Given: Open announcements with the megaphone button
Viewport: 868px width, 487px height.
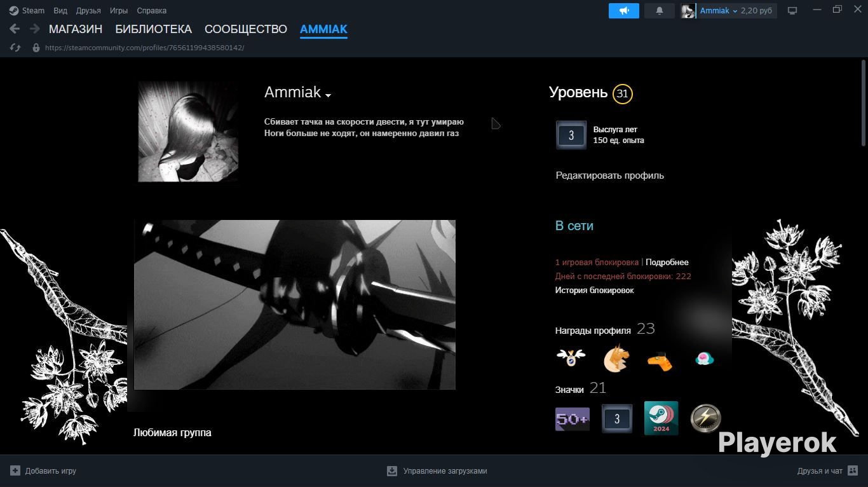Looking at the screenshot, I should click(624, 11).
